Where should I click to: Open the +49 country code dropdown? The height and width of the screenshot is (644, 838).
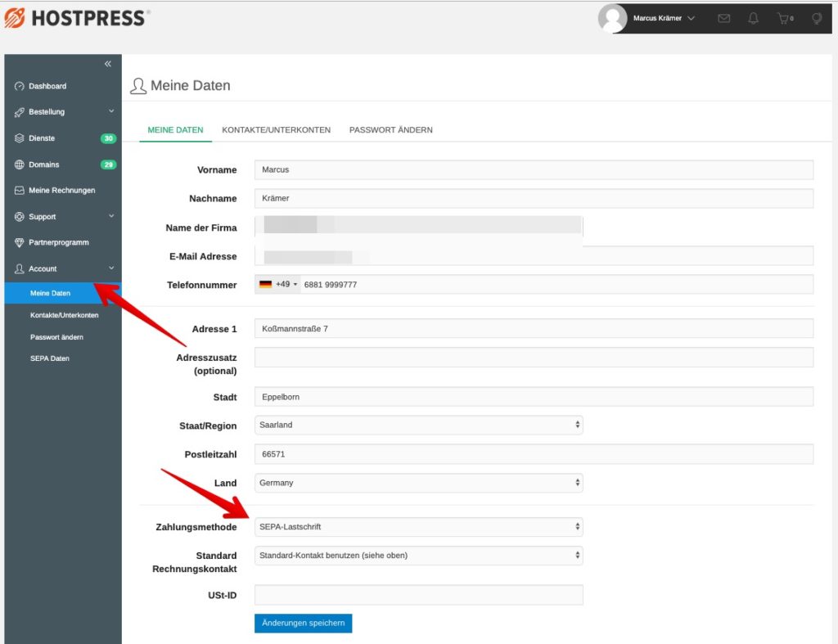(278, 284)
